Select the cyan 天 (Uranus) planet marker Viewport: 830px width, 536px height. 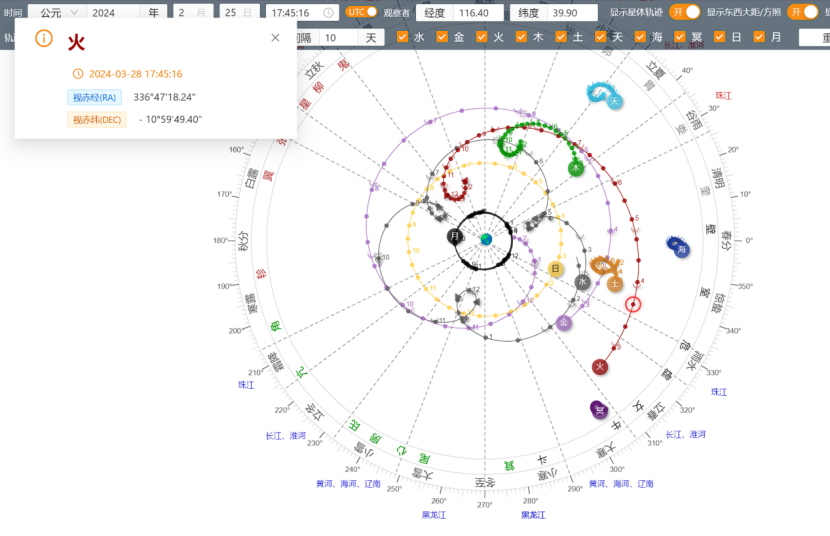pos(615,101)
